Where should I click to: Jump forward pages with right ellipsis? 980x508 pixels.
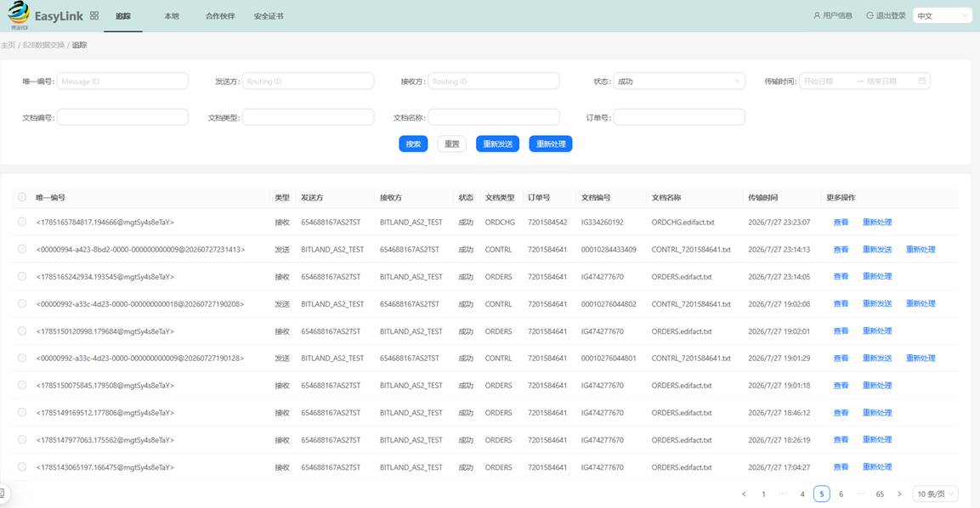[x=861, y=494]
